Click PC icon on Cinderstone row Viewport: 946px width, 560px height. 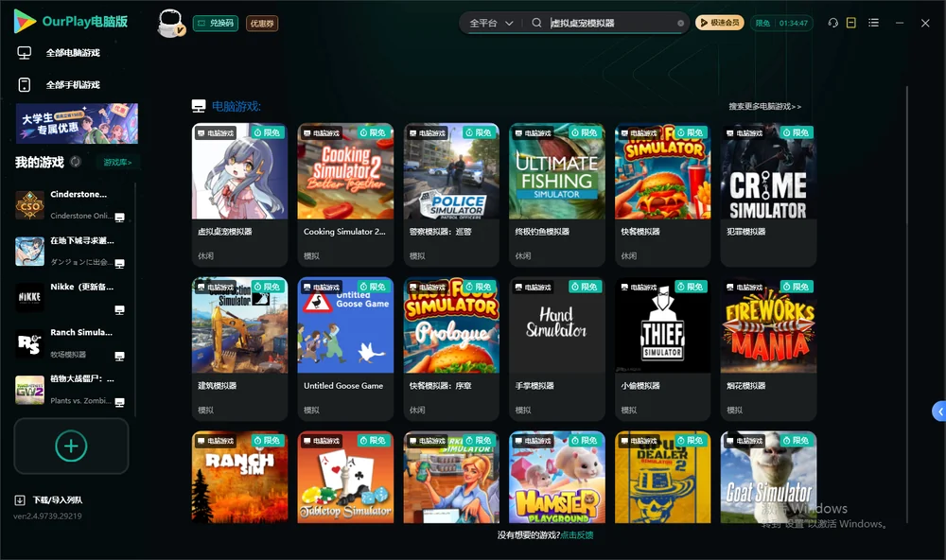[119, 218]
